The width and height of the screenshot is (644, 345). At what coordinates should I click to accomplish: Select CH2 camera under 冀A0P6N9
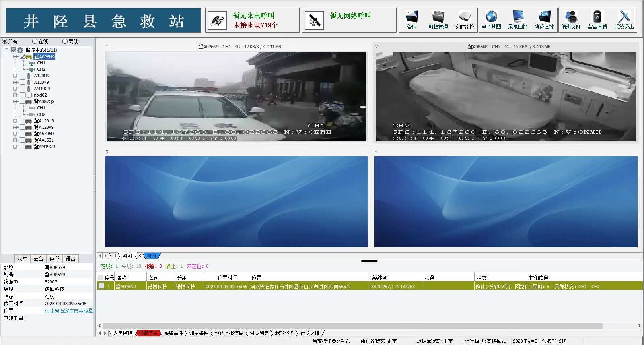coord(38,70)
